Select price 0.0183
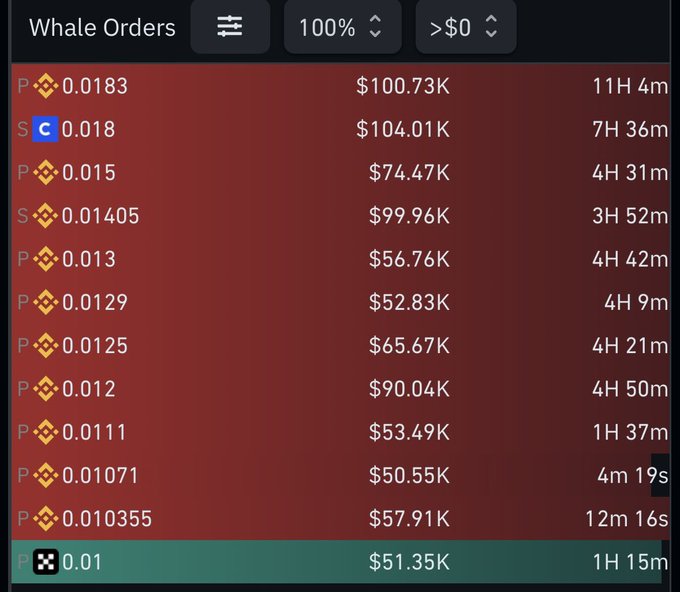The width and height of the screenshot is (680, 592). (x=95, y=86)
